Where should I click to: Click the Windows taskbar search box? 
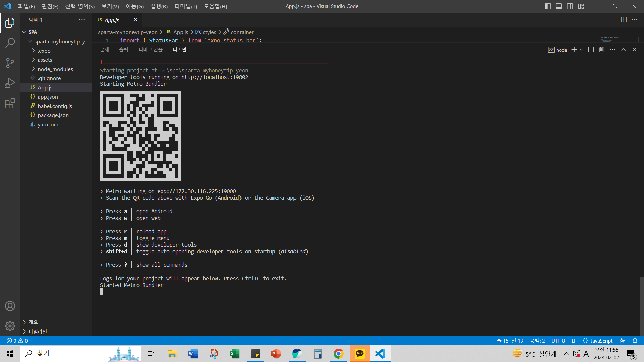point(80,354)
